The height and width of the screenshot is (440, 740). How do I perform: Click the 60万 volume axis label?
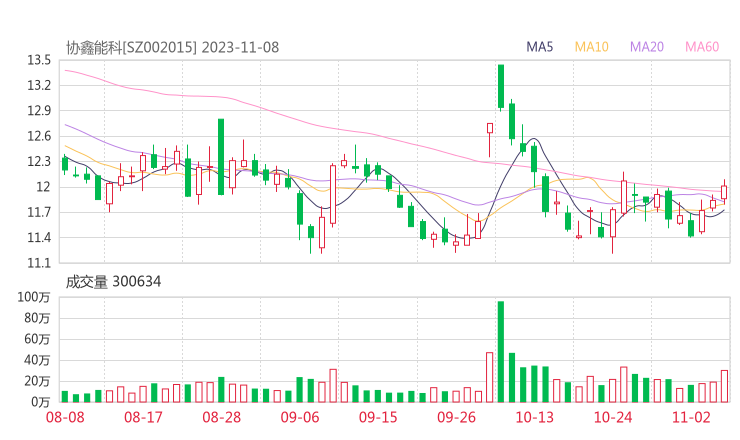37,339
